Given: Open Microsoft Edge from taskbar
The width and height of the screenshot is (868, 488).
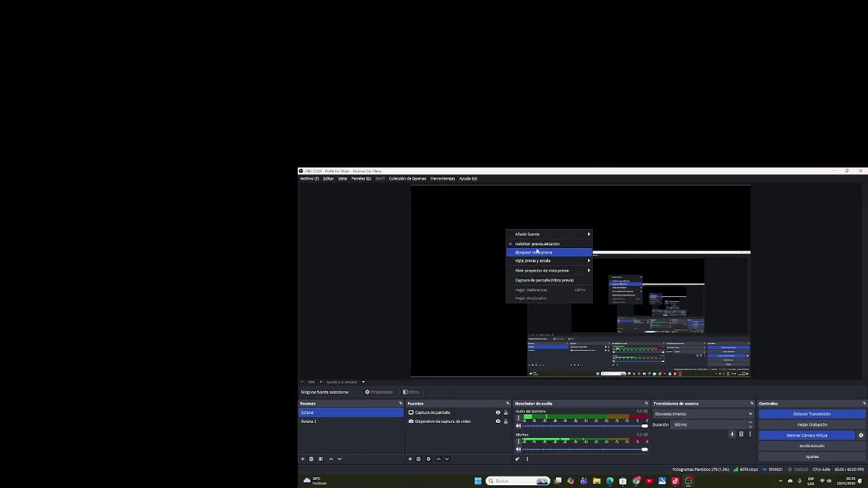Looking at the screenshot, I should click(x=610, y=481).
